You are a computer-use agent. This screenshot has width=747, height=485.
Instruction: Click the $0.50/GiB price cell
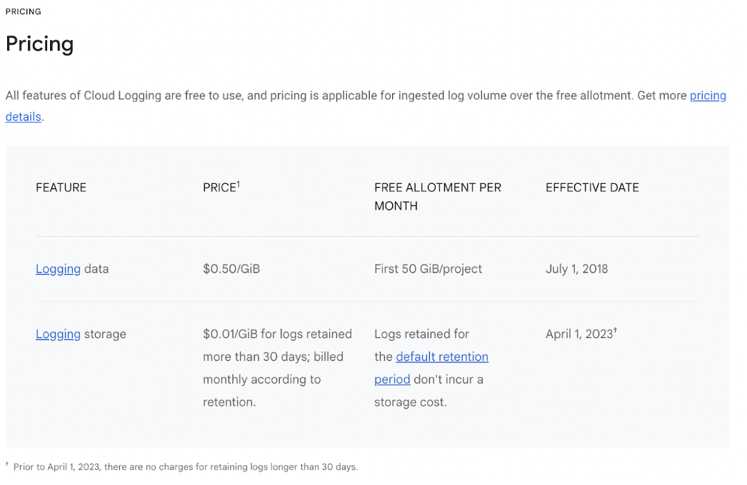[232, 269]
